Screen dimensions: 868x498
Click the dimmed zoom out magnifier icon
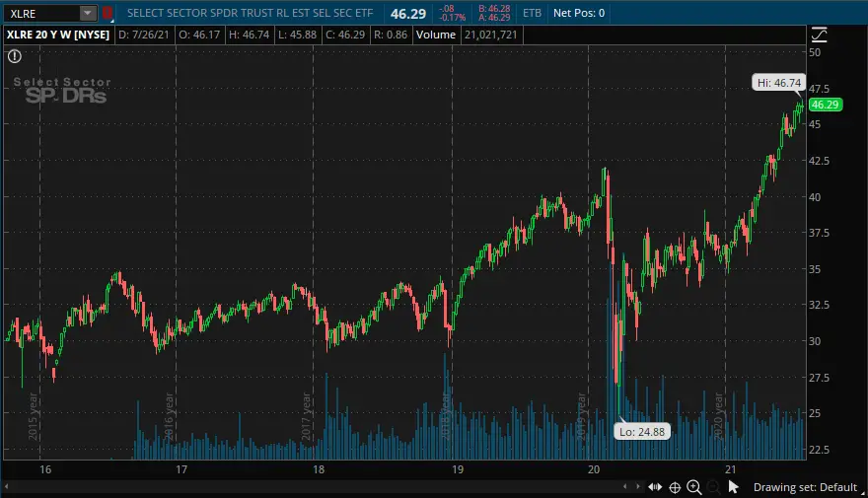click(x=714, y=487)
